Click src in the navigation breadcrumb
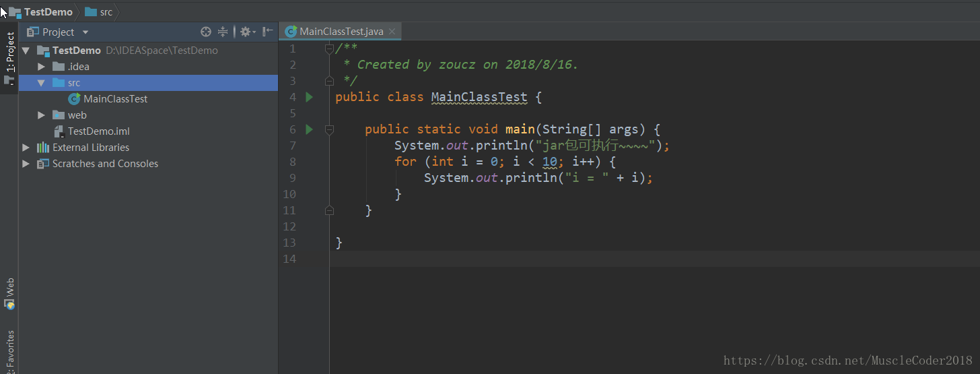This screenshot has height=374, width=980. tap(106, 12)
